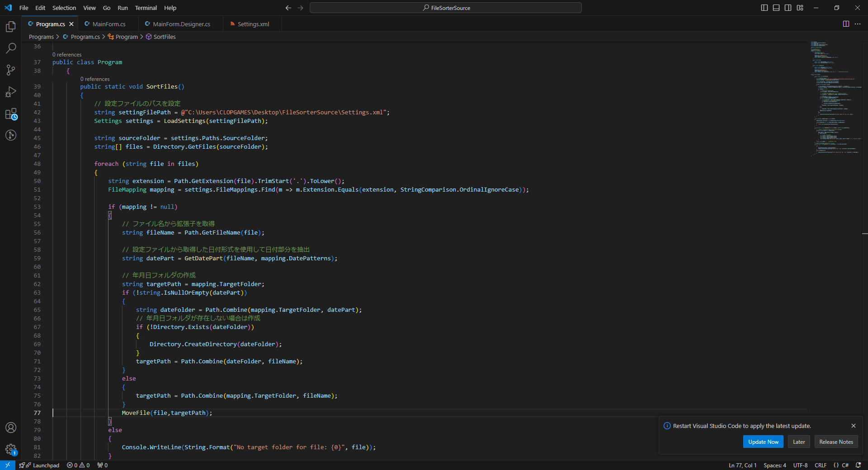Click the Release Notes button
Viewport: 868px width, 470px height.
836,442
